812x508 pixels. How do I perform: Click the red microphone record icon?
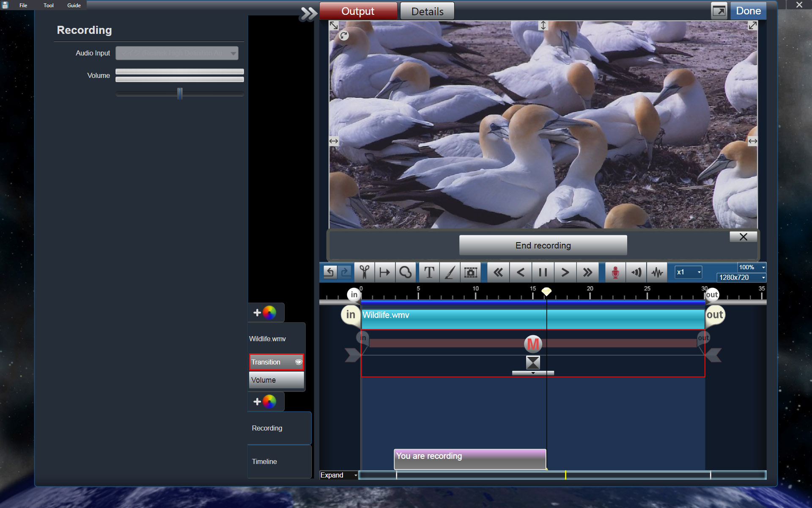(x=615, y=272)
